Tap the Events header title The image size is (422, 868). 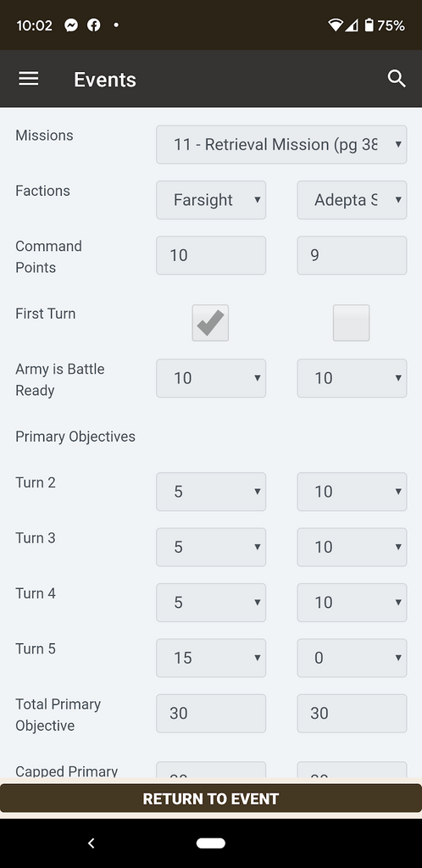(x=105, y=79)
